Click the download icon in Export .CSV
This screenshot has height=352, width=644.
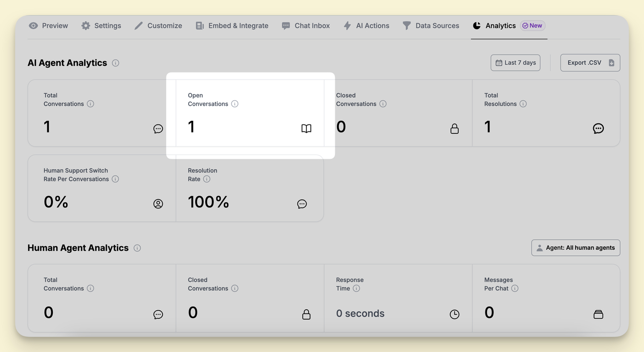point(611,63)
